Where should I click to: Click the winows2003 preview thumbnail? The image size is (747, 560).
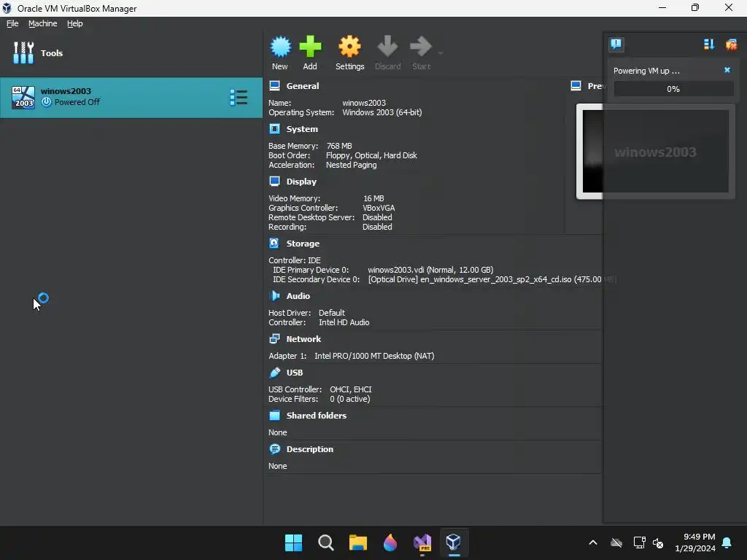[x=655, y=152]
